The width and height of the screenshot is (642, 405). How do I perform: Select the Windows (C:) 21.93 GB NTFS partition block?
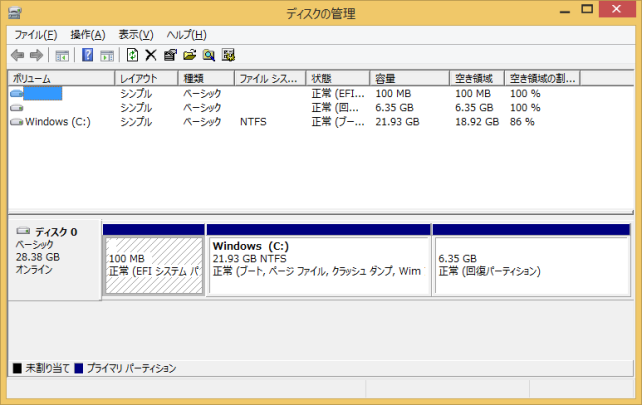click(319, 265)
